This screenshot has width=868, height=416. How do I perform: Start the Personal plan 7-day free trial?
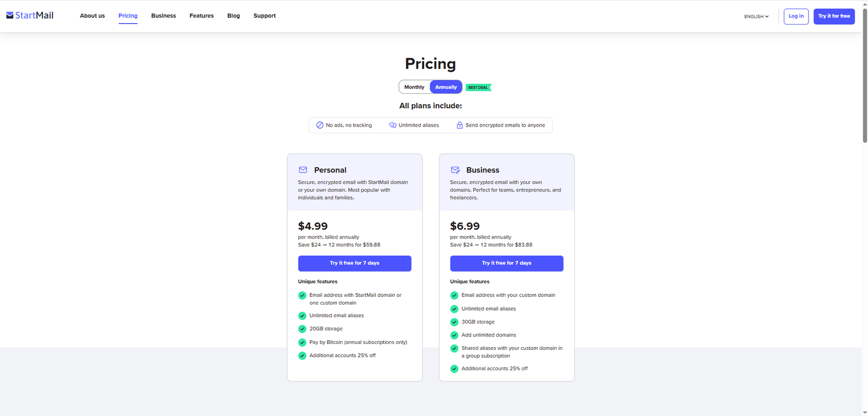[x=355, y=263]
